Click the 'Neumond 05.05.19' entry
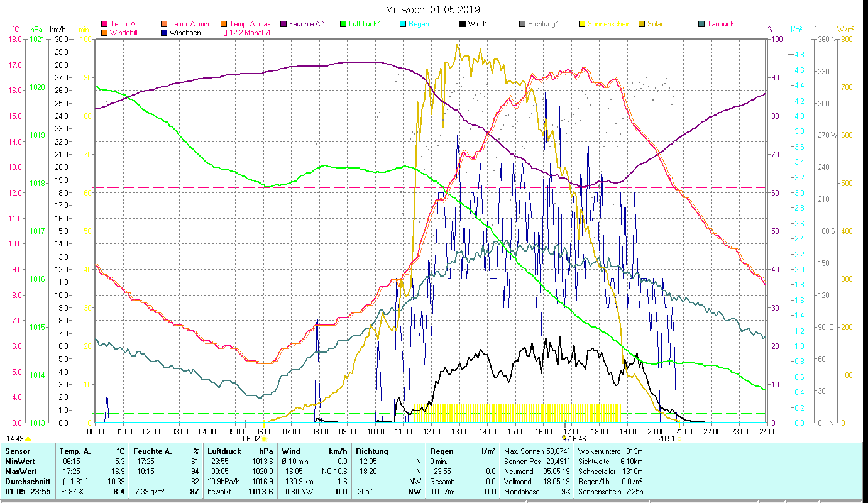Screen dimensions: 868x503 [x=537, y=471]
